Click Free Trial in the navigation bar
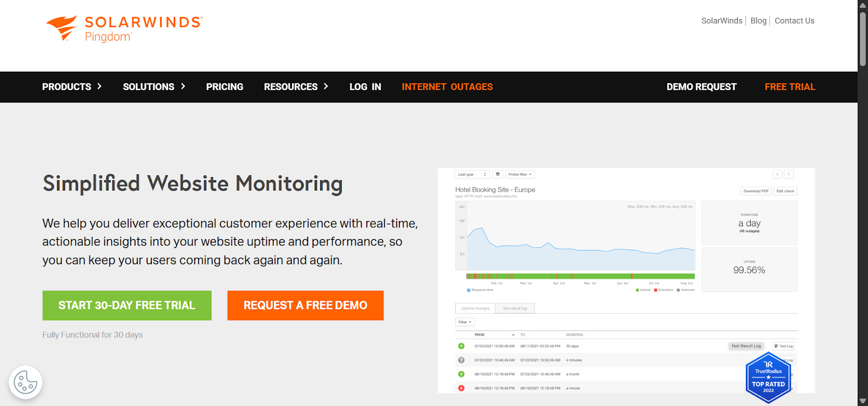The image size is (868, 406). pyautogui.click(x=790, y=87)
